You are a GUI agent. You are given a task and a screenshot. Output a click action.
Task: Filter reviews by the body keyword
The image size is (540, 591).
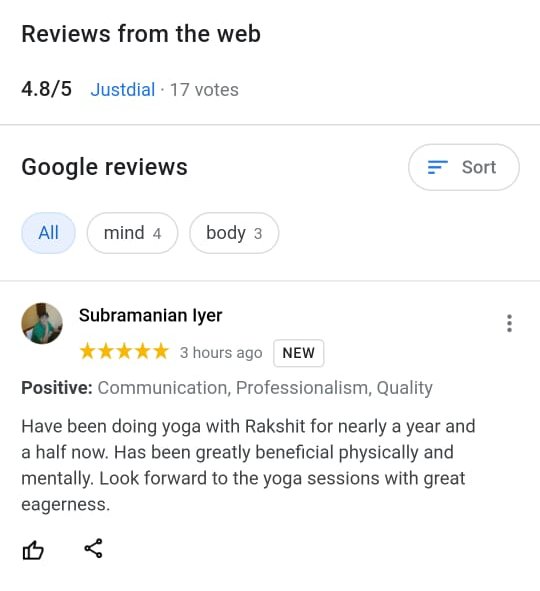[234, 233]
